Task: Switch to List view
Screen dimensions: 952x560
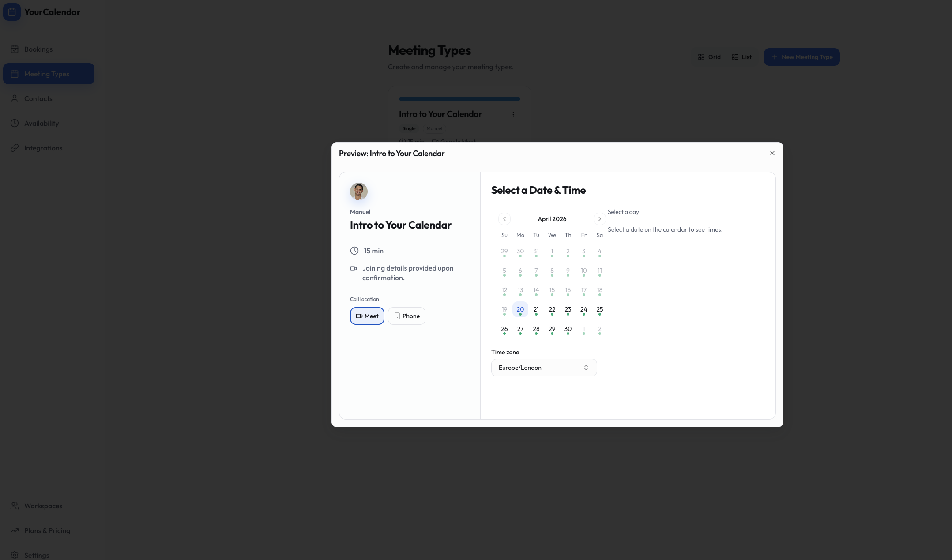Action: (741, 57)
